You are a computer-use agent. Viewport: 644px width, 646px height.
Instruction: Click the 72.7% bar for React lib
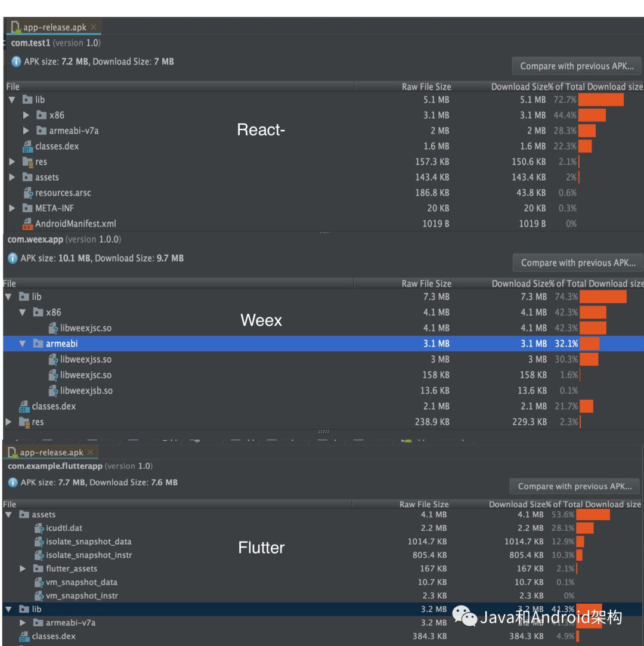(600, 100)
